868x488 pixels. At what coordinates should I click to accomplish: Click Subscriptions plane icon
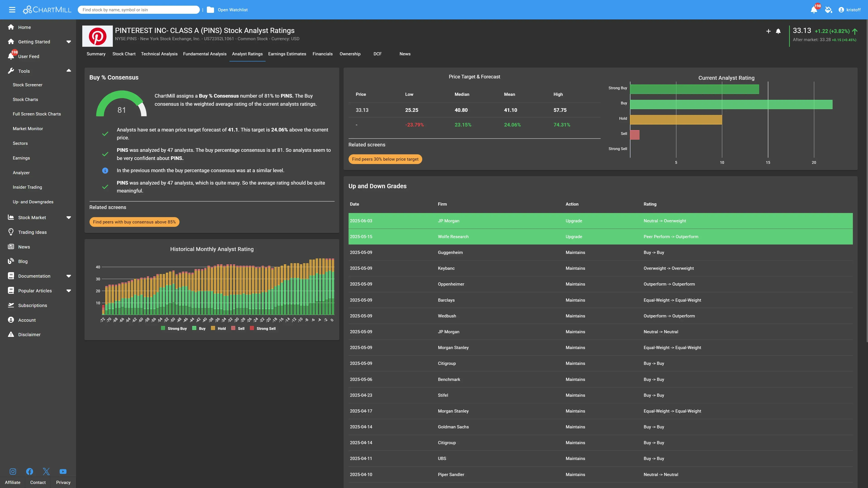click(11, 305)
